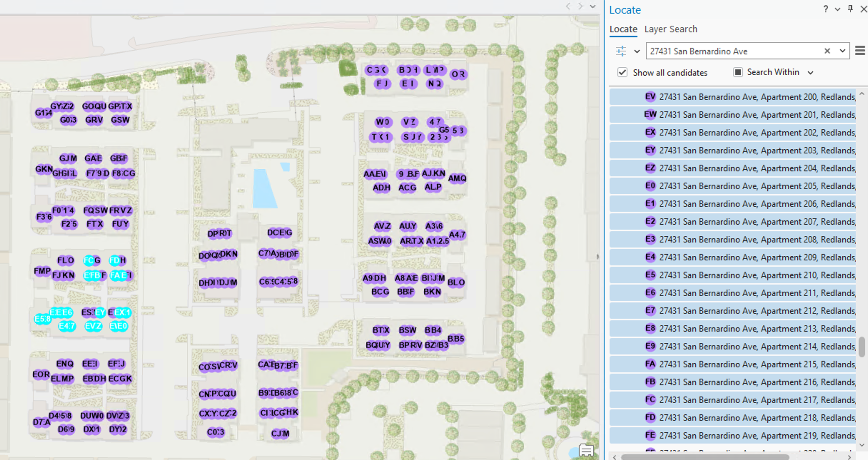The width and height of the screenshot is (868, 460).
Task: Open the search history dropdown in the search box
Action: coord(842,51)
